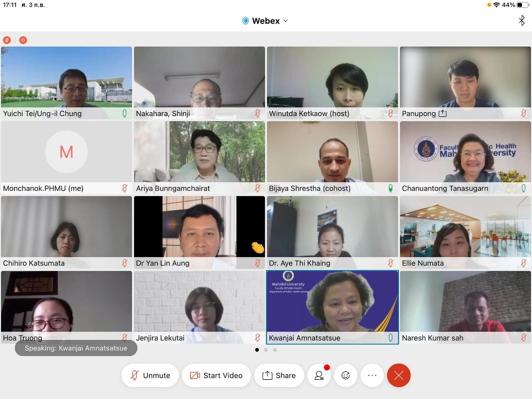Tap Chanuantong Tanasugarn's microphone icon
Image resolution: width=532 pixels, height=399 pixels.
coord(523,188)
